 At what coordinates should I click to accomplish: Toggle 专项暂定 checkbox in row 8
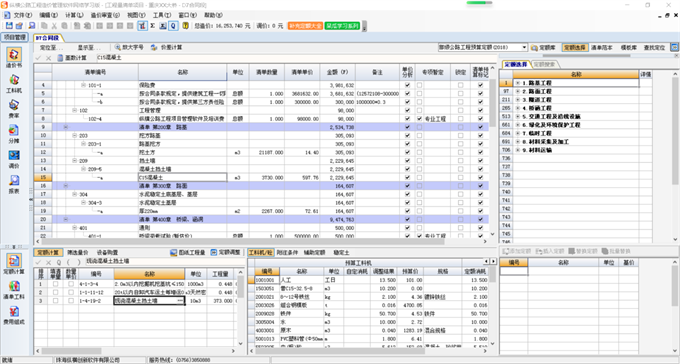[419, 118]
